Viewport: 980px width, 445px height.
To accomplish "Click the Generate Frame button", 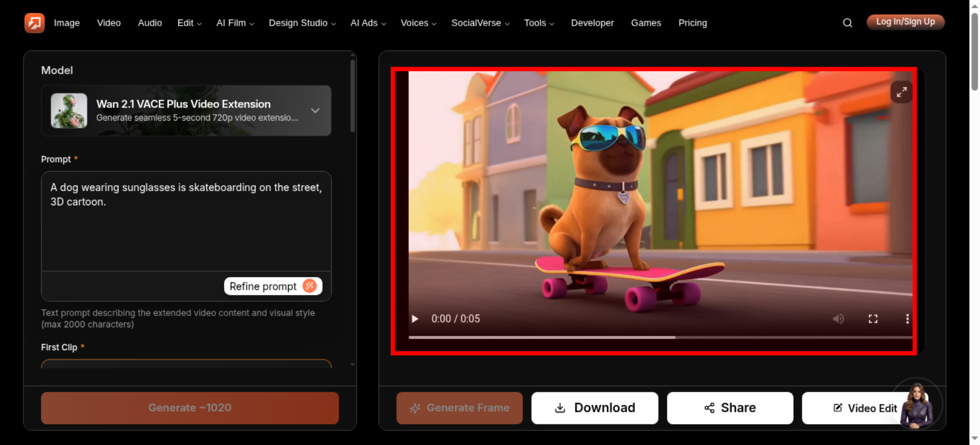I will 459,408.
